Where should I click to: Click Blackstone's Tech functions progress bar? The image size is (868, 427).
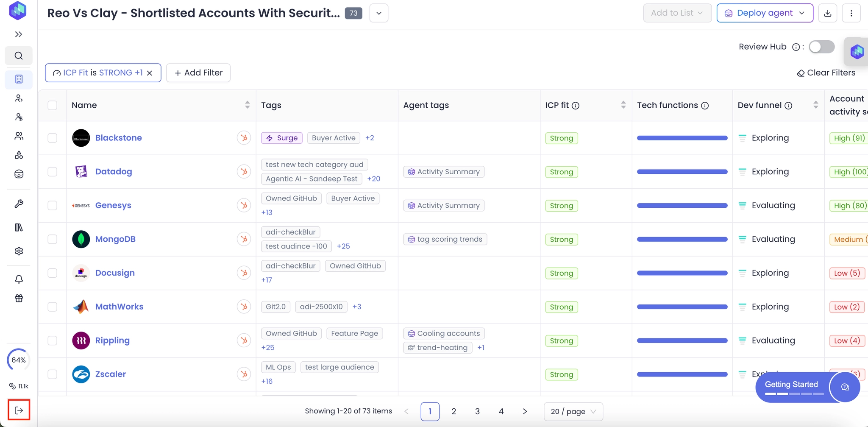(x=682, y=138)
